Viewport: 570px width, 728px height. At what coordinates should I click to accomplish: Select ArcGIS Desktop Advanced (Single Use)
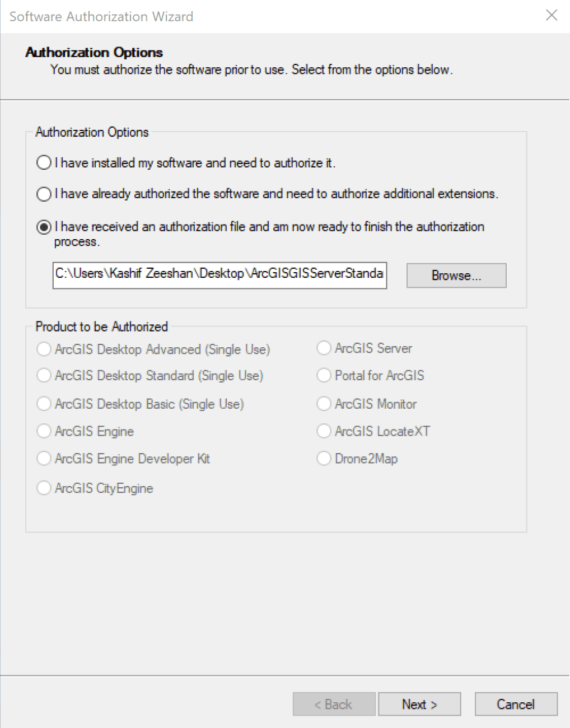pos(44,349)
